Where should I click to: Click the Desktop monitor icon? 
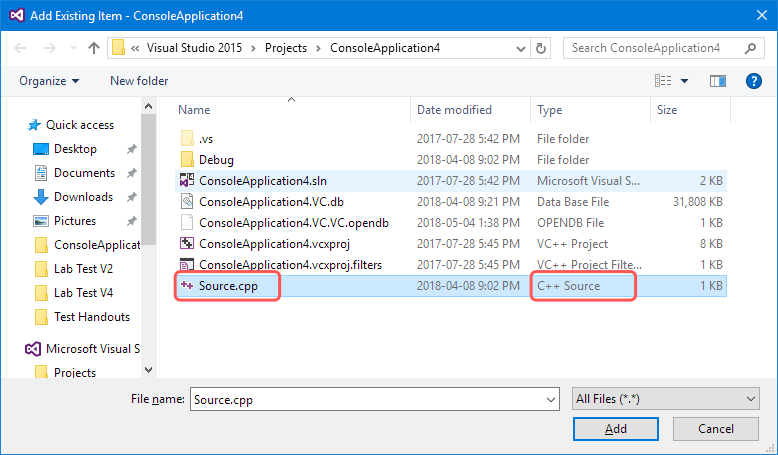coord(41,149)
